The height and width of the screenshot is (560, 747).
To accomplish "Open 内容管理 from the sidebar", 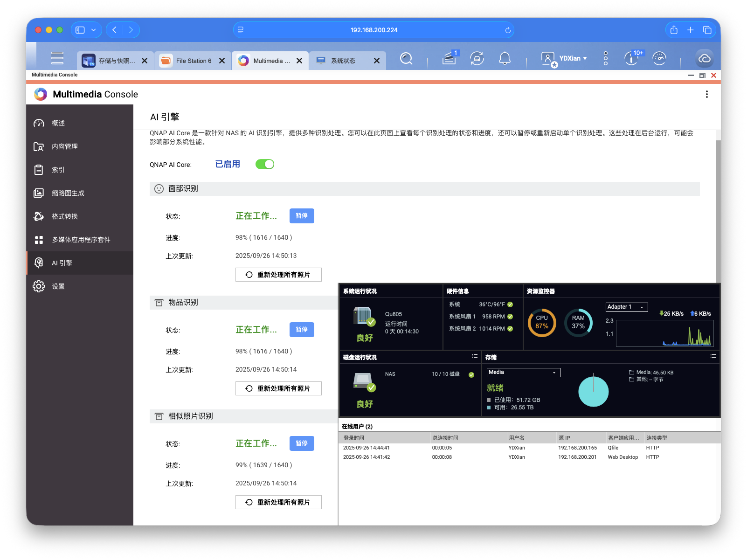I will click(x=66, y=146).
